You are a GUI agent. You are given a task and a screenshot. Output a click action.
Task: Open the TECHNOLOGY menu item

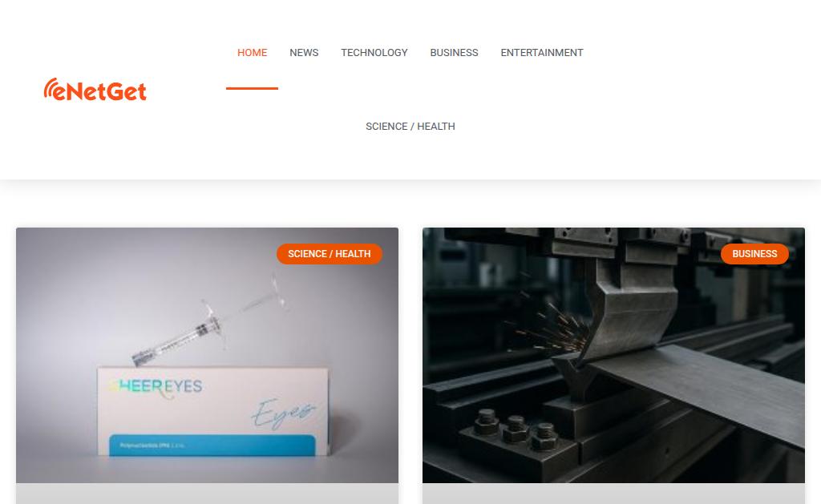pos(374,53)
